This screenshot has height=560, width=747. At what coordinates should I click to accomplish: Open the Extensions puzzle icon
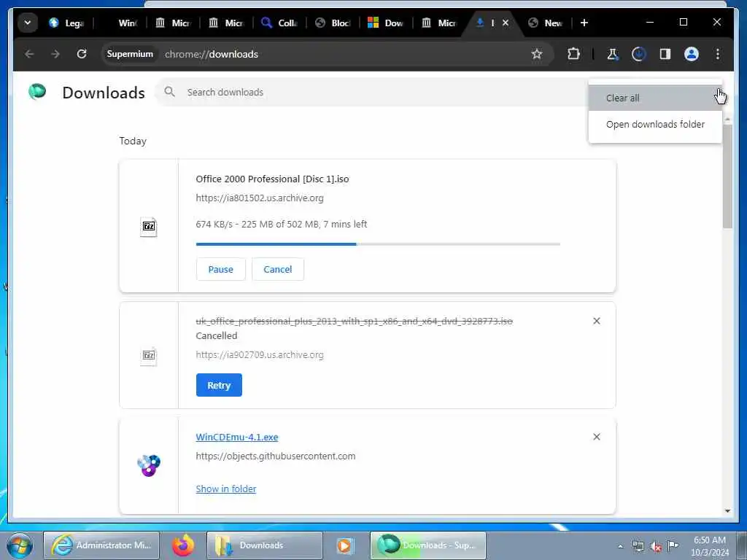pyautogui.click(x=573, y=54)
